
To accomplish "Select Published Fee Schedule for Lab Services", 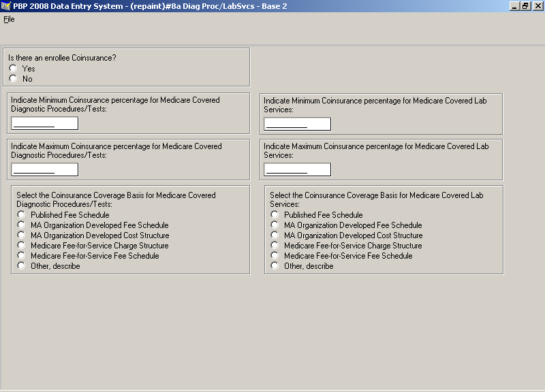I will (275, 214).
